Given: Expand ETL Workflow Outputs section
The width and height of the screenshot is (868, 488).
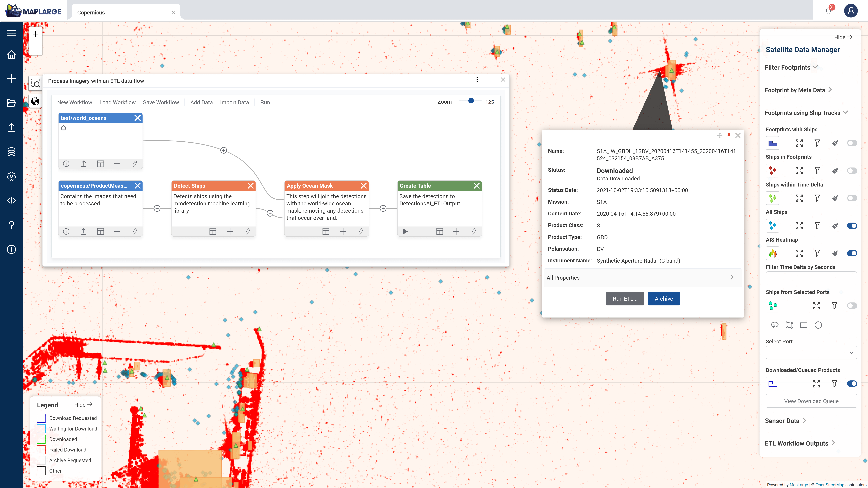Looking at the screenshot, I should (800, 443).
